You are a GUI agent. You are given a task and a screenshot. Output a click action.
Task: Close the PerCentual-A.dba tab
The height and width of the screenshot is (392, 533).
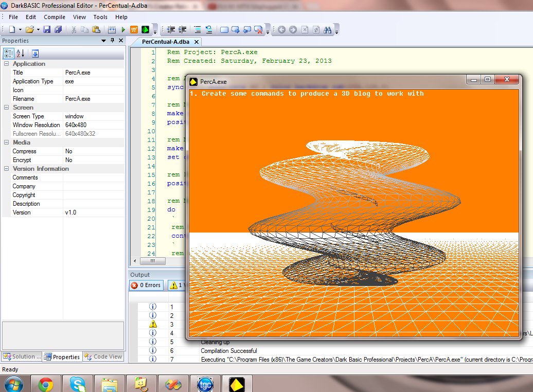196,42
